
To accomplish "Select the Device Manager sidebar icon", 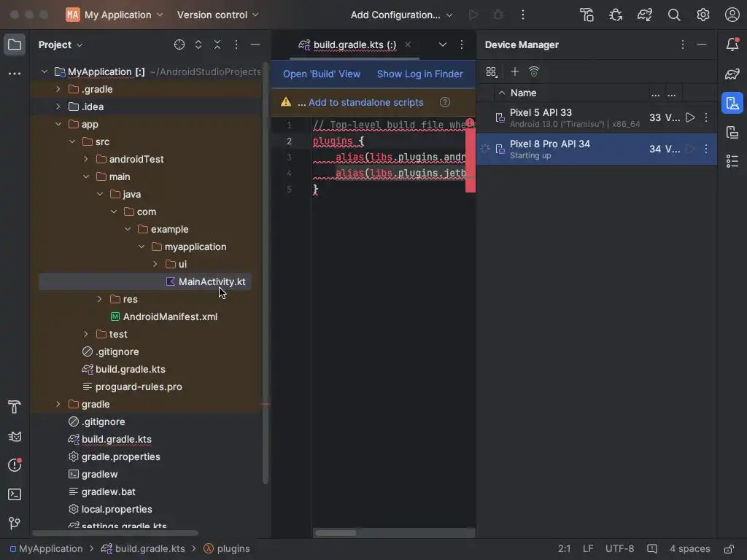I will 732,103.
